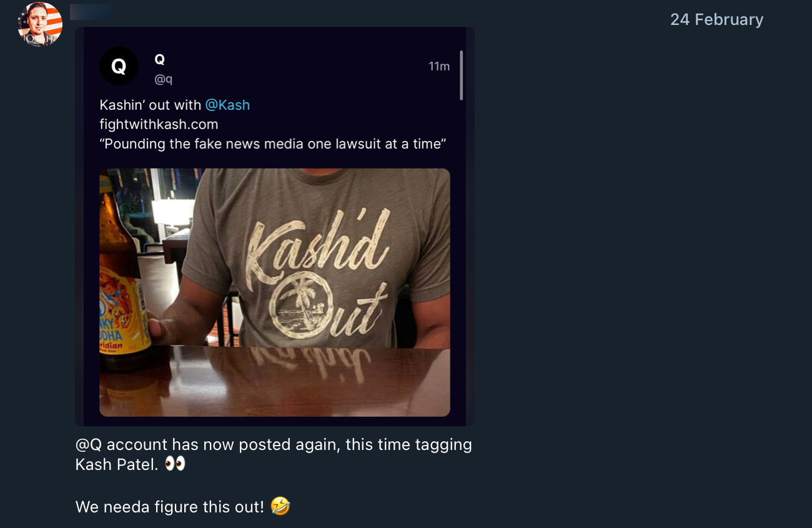
Task: Click the "Kash Patel." text in caption
Action: coord(117,465)
